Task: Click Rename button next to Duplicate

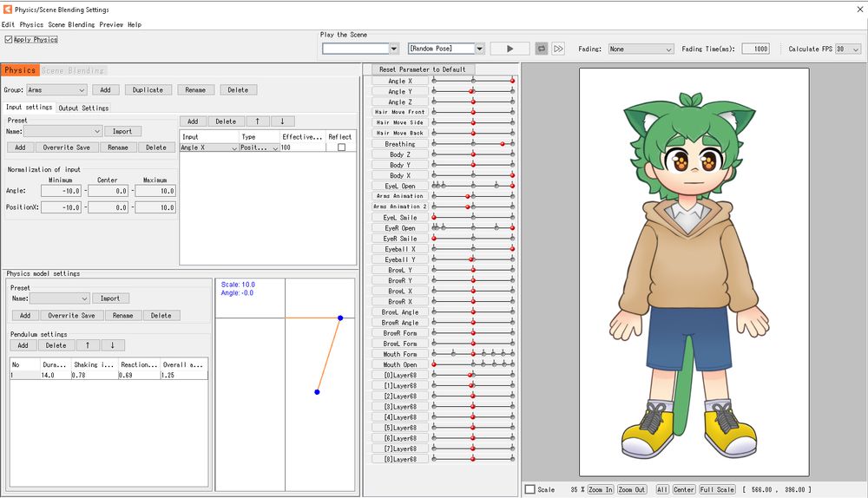Action: 195,89
